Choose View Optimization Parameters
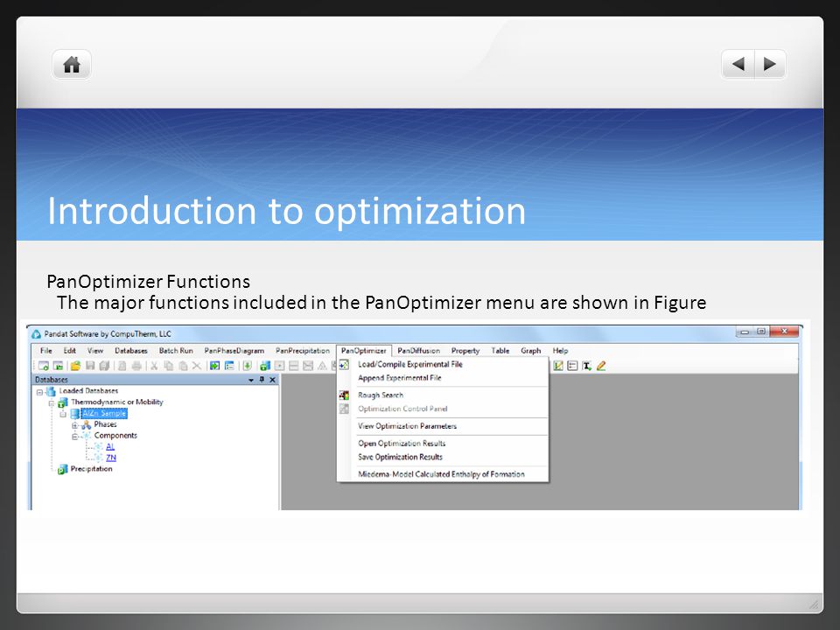 pos(443,426)
